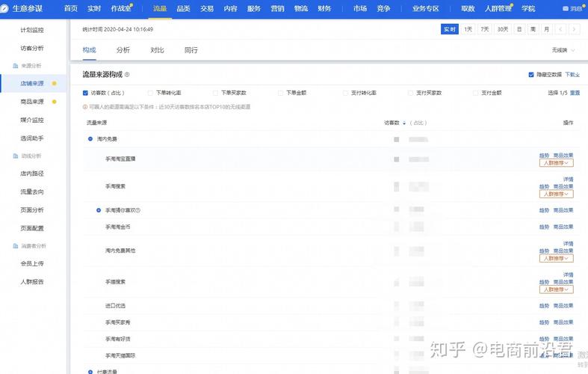Open the 交易 top menu
The image size is (588, 374).
click(x=207, y=9)
